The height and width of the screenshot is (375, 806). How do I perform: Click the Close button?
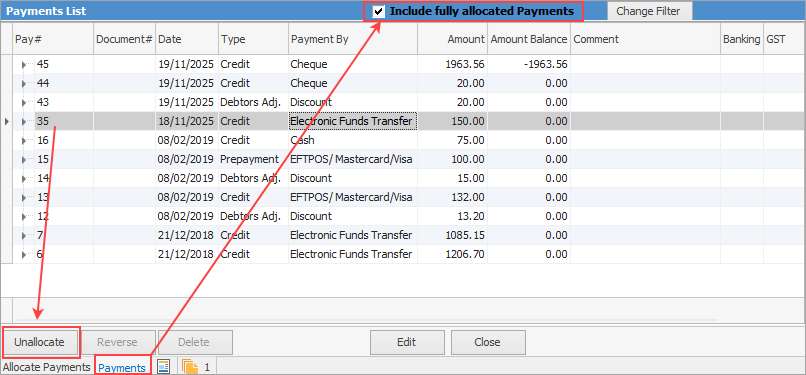click(487, 342)
